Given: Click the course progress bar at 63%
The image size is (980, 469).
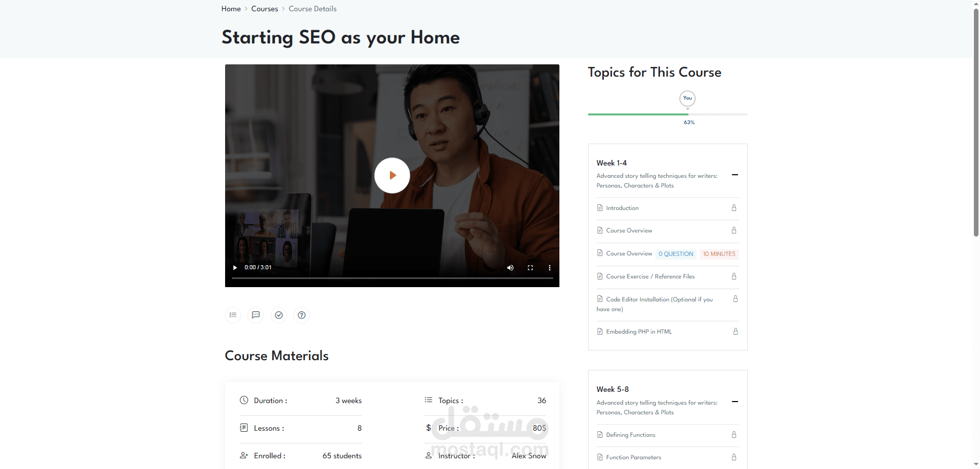Looking at the screenshot, I should click(x=668, y=114).
